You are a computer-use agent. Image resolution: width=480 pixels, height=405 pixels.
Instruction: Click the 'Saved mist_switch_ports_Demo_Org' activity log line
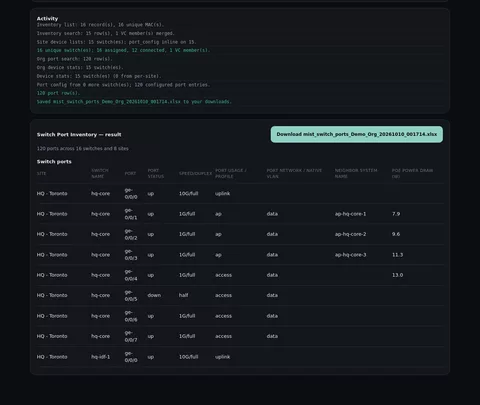pyautogui.click(x=134, y=101)
